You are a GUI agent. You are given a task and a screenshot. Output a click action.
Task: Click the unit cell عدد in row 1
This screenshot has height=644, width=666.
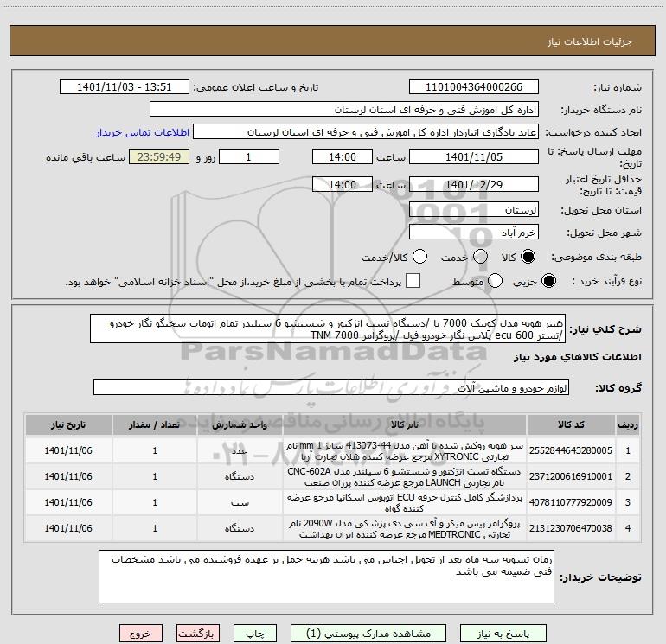coord(240,450)
